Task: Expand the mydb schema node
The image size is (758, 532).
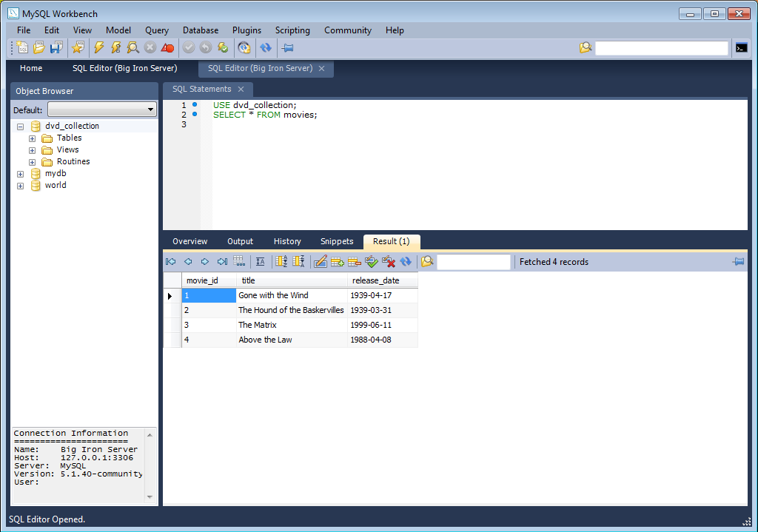Action: tap(20, 173)
